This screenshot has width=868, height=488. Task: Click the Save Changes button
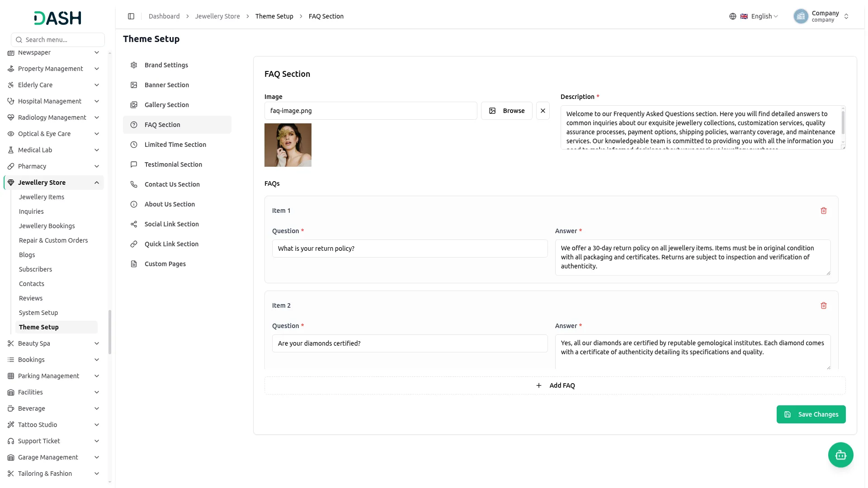click(x=811, y=414)
